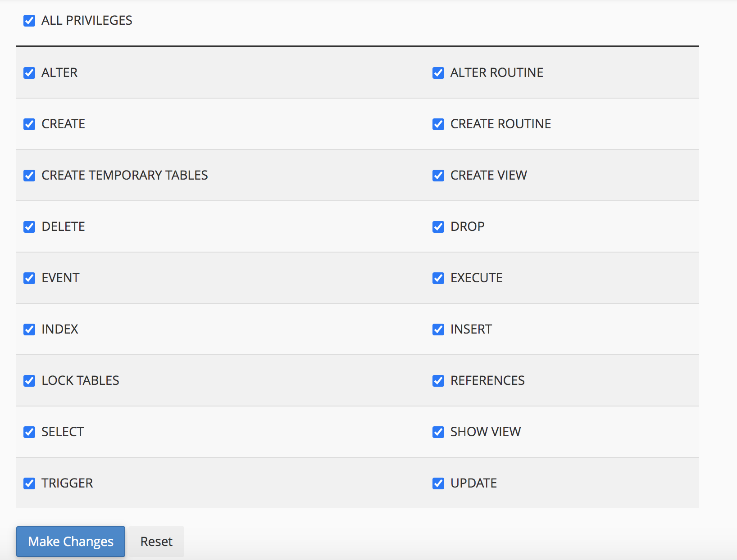This screenshot has width=737, height=560.
Task: Disable CREATE TEMPORARY TABLES privilege
Action: coord(29,176)
